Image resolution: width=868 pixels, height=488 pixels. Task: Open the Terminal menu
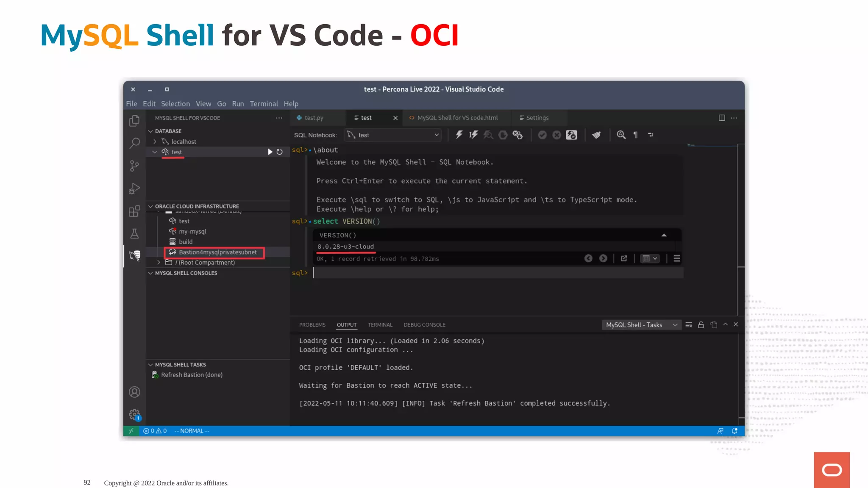click(264, 104)
